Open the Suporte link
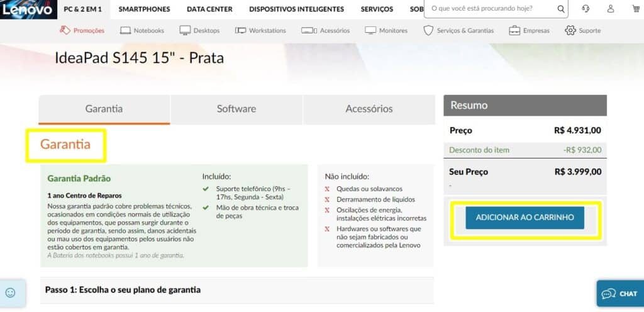Screen dimensions: 644x312 (590, 30)
